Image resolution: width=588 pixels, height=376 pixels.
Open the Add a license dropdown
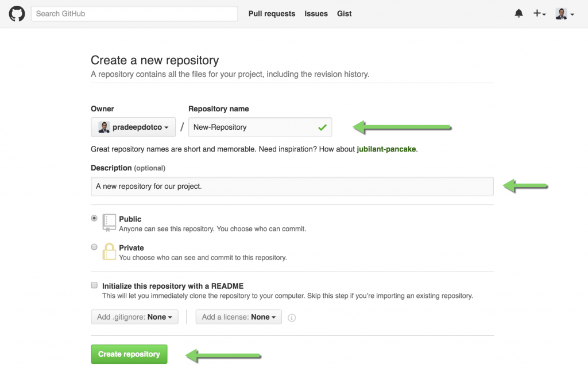point(238,316)
